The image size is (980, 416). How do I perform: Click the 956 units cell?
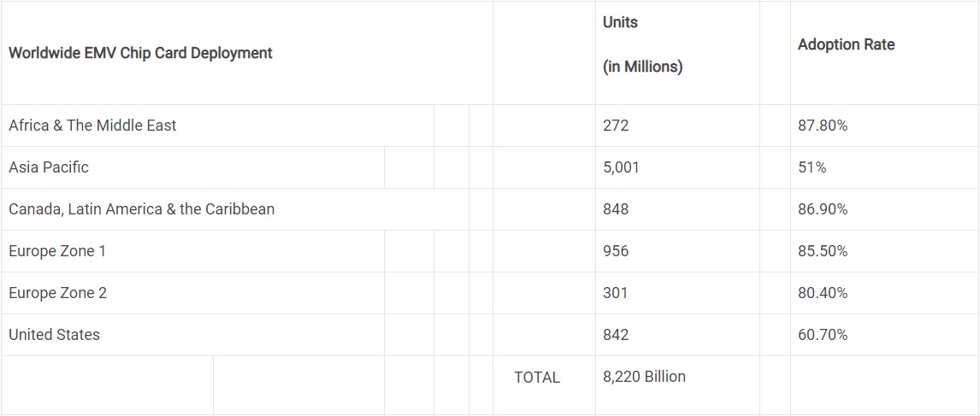pyautogui.click(x=616, y=251)
